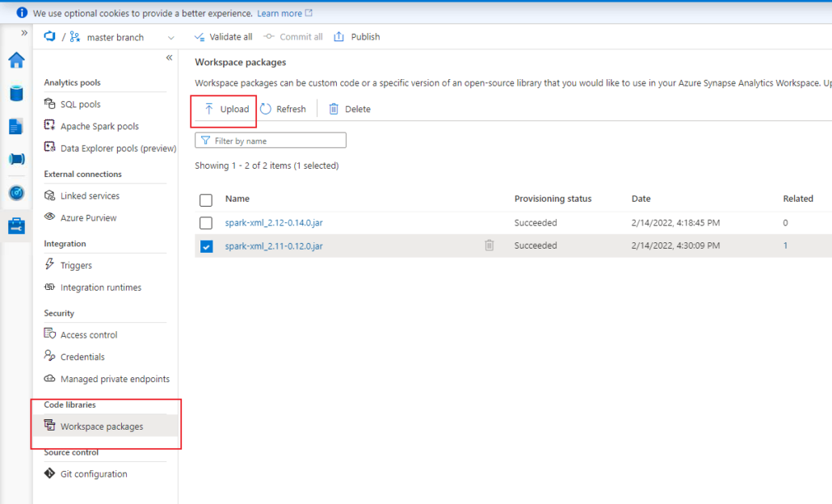Click the Publish button
Screen dimensions: 832x504
click(356, 36)
